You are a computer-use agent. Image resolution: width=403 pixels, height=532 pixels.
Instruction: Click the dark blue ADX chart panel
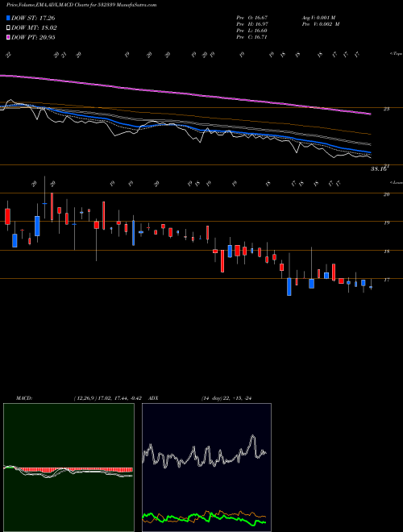tap(206, 468)
